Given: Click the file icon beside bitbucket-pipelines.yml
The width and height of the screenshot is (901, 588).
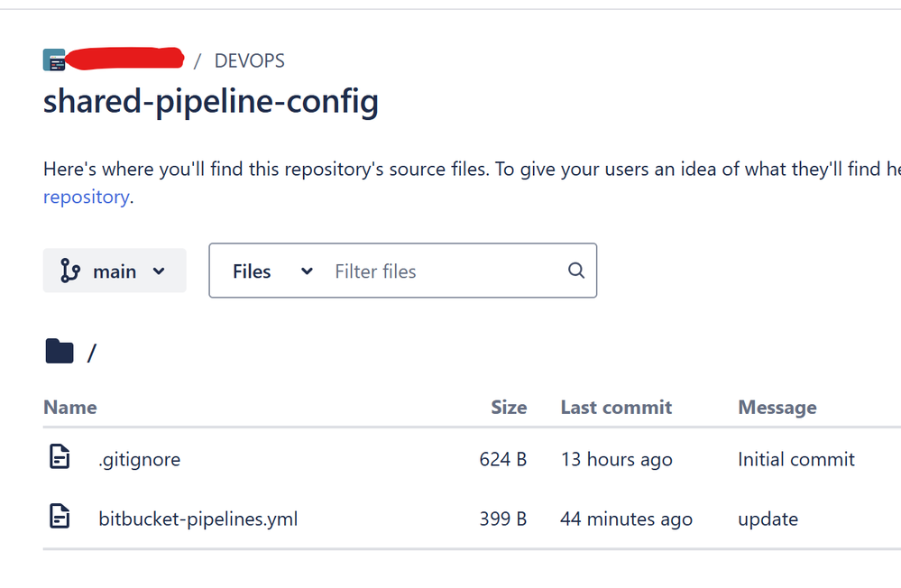Looking at the screenshot, I should click(60, 516).
